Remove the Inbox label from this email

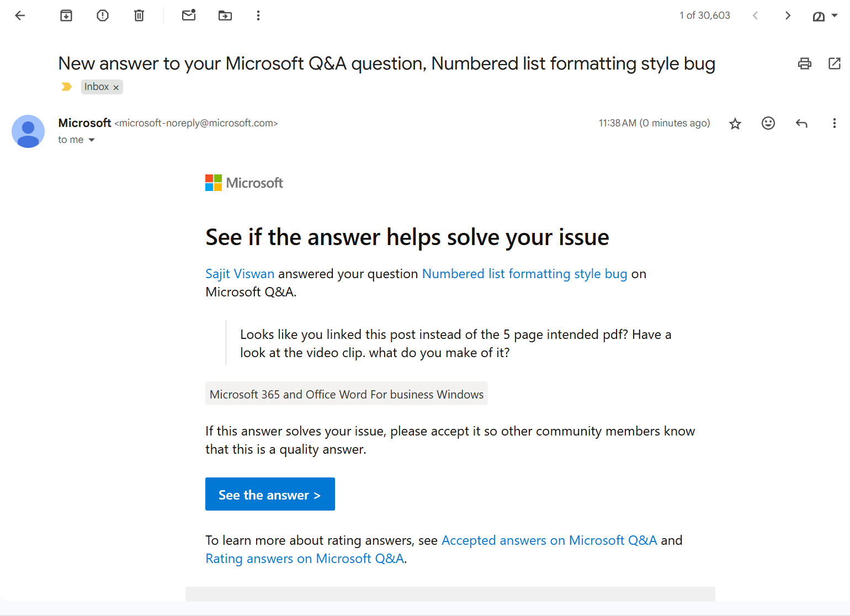[x=116, y=87]
